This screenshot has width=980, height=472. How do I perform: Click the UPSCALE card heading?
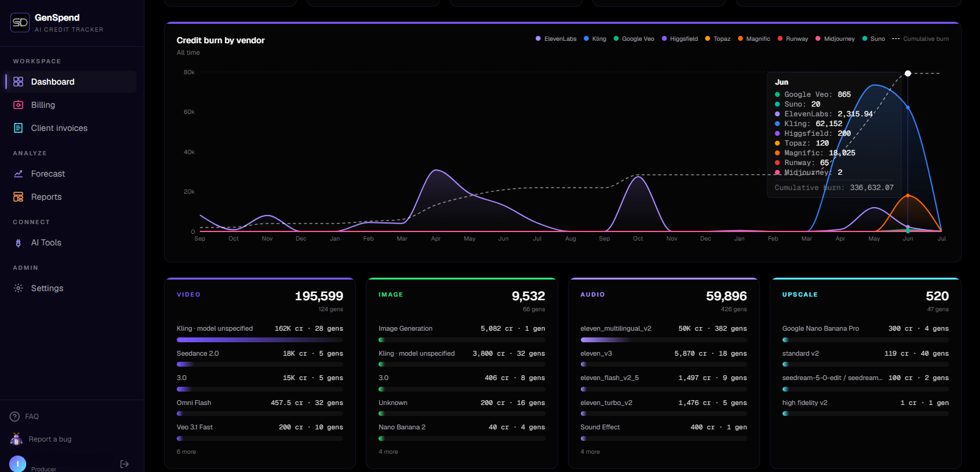pyautogui.click(x=800, y=295)
